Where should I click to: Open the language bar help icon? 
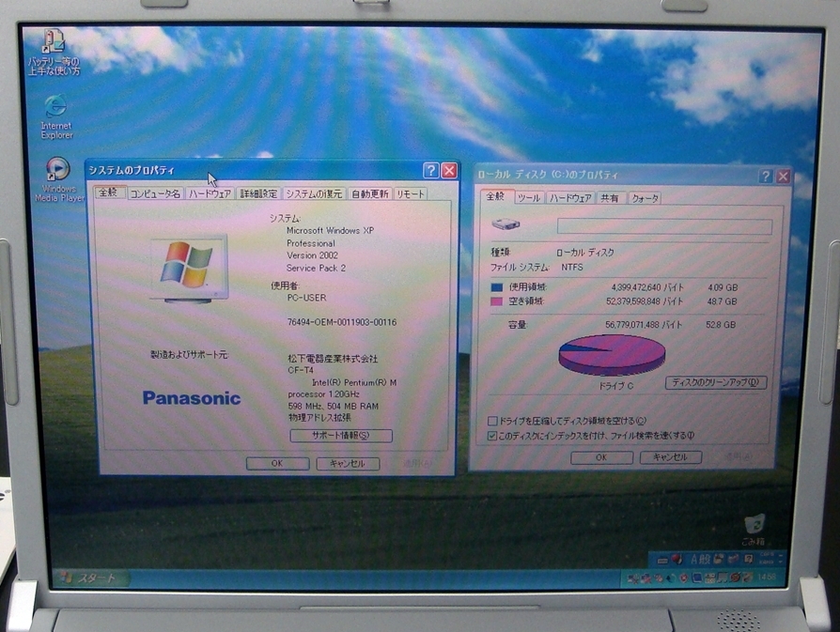(748, 560)
